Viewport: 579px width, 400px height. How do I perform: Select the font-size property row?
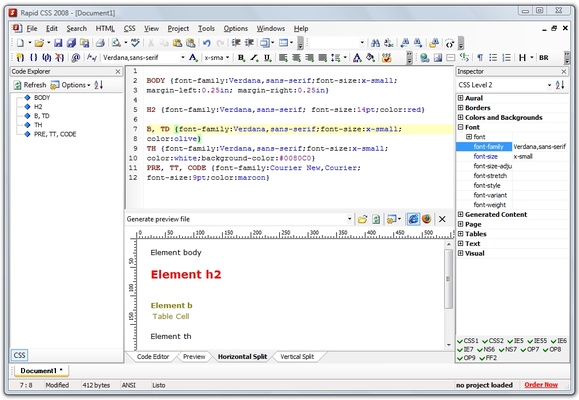(513, 156)
